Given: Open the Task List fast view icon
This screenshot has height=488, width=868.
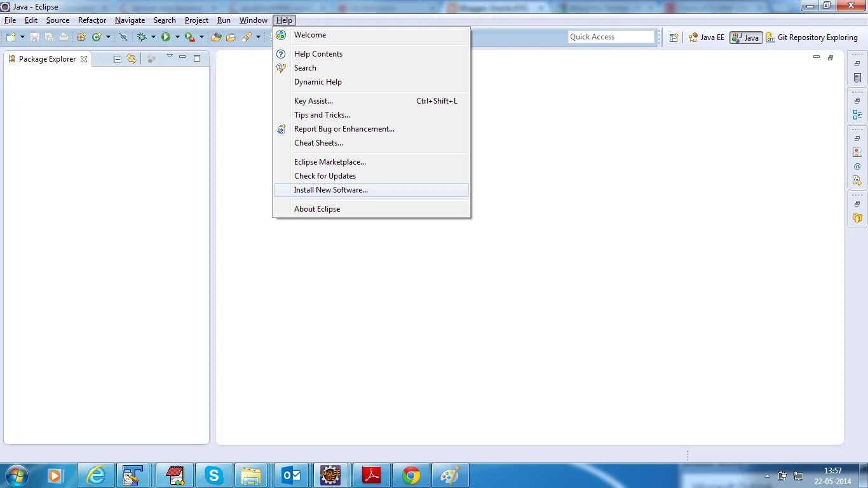Looking at the screenshot, I should pos(857,78).
